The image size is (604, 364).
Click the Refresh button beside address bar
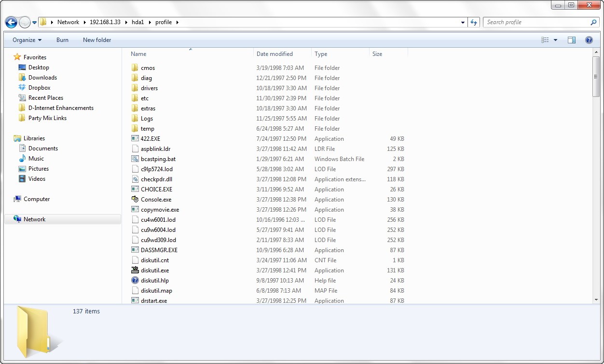[474, 22]
